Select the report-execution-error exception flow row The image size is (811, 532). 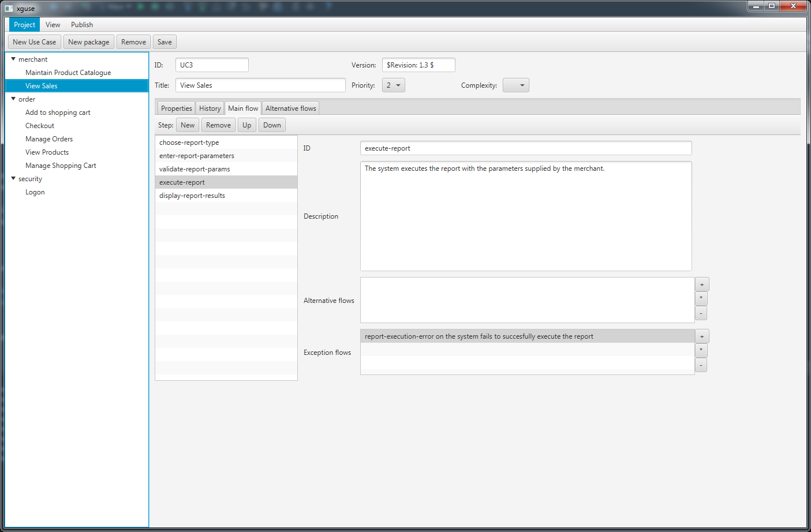pos(528,336)
